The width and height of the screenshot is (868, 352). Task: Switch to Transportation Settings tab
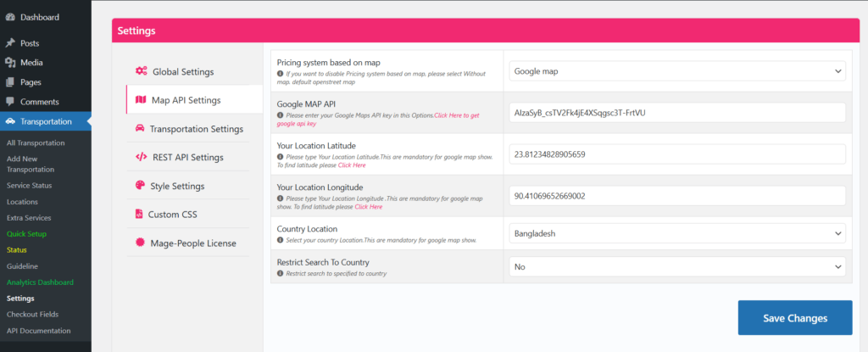coord(188,129)
